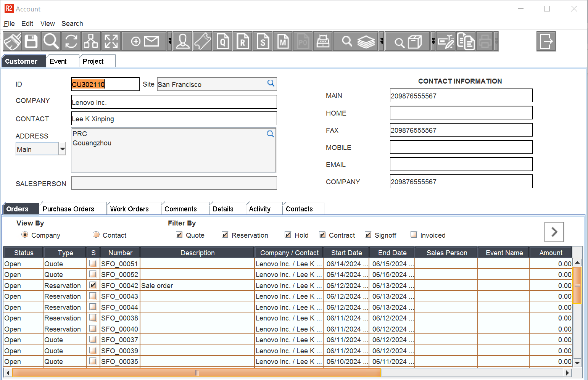Click the customer person icon in toolbar
588x380 pixels.
pyautogui.click(x=183, y=41)
